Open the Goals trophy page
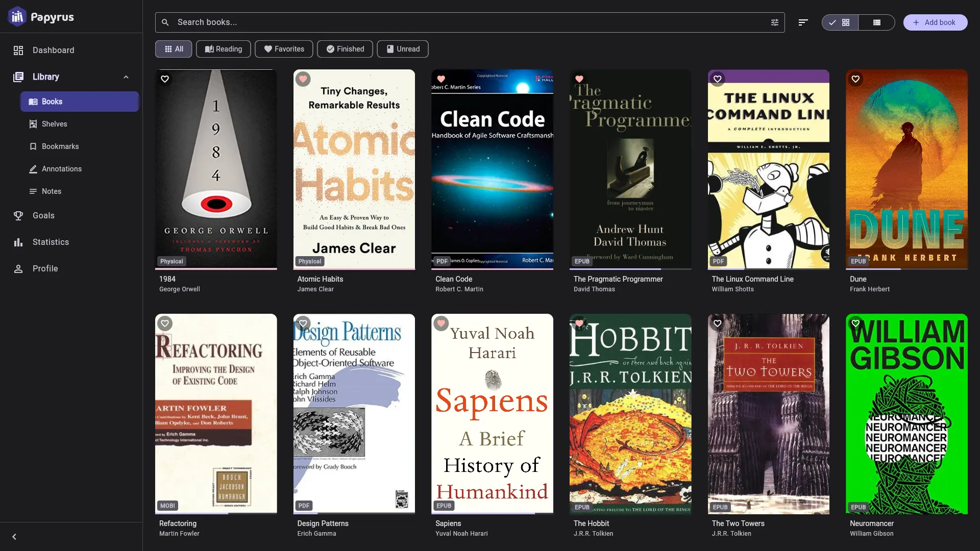Viewport: 980px width, 551px height. point(43,216)
